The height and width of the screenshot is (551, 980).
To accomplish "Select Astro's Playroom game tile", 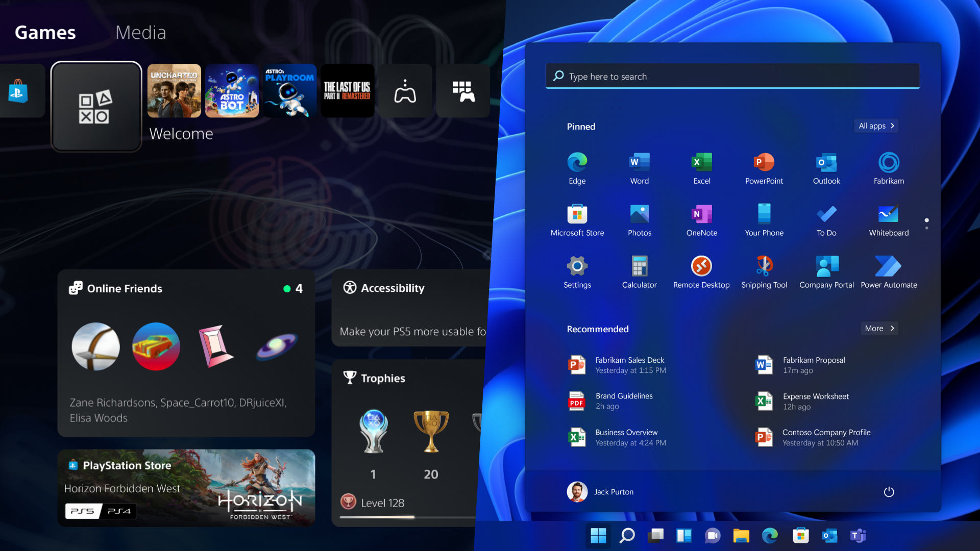I will tap(289, 91).
